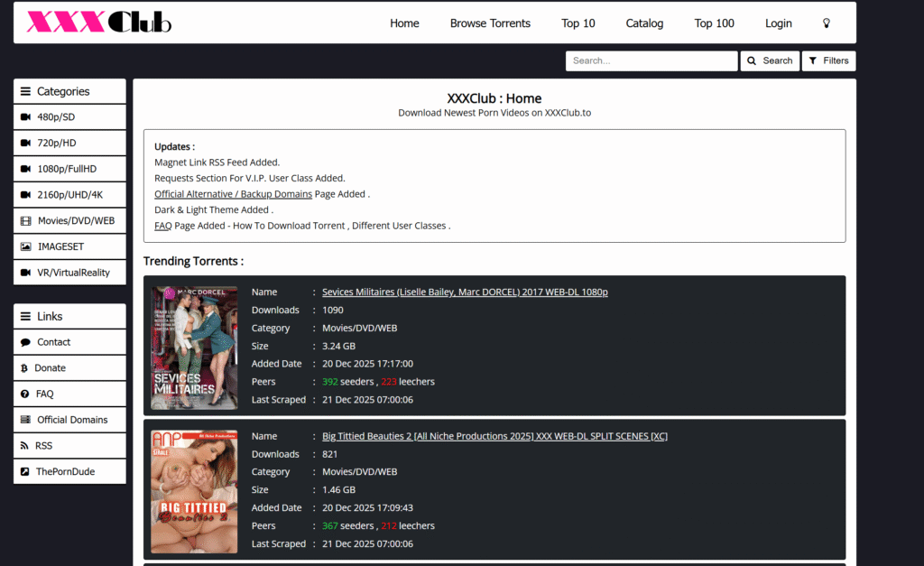Toggle dark/light theme with the lightbulb
This screenshot has width=924, height=566.
pyautogui.click(x=826, y=23)
